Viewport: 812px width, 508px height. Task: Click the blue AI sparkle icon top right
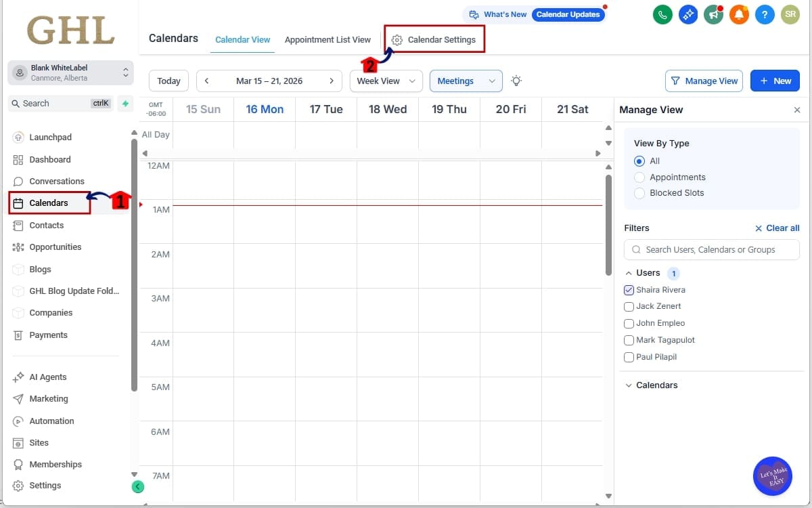pyautogui.click(x=688, y=14)
